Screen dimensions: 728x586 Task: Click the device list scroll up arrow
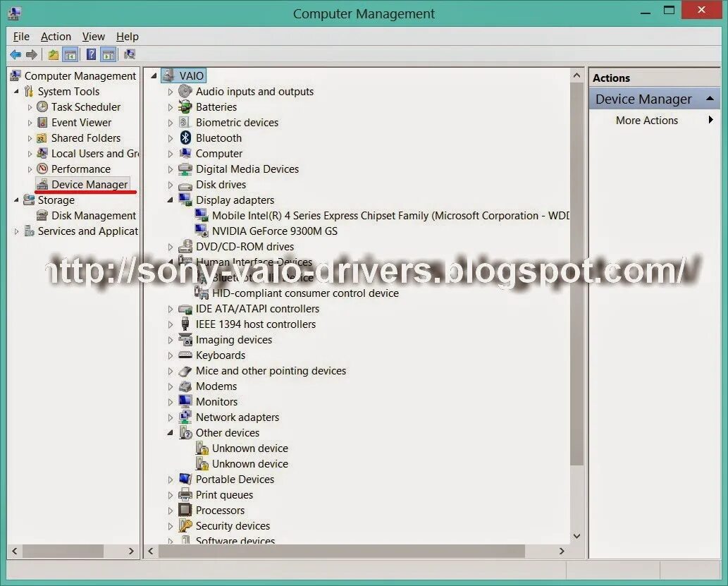tap(576, 75)
